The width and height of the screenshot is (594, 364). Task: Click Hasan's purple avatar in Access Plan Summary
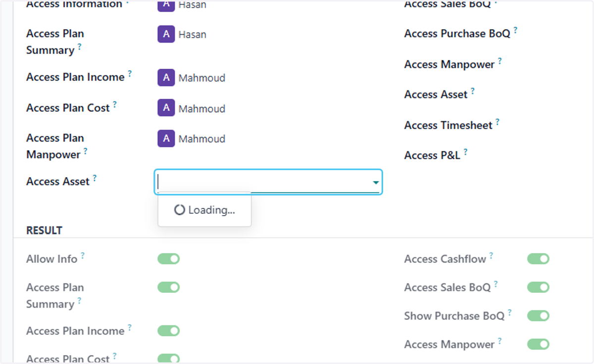coord(166,34)
